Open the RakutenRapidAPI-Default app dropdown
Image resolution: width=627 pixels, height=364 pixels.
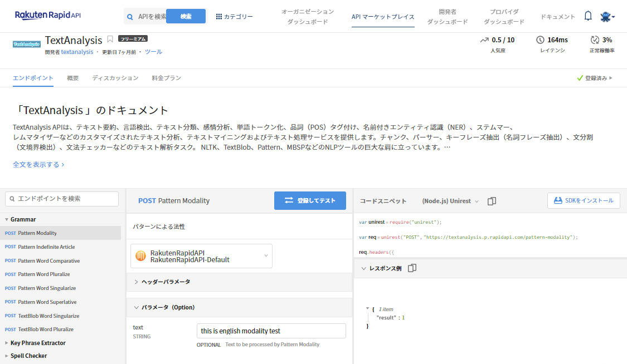pyautogui.click(x=202, y=256)
